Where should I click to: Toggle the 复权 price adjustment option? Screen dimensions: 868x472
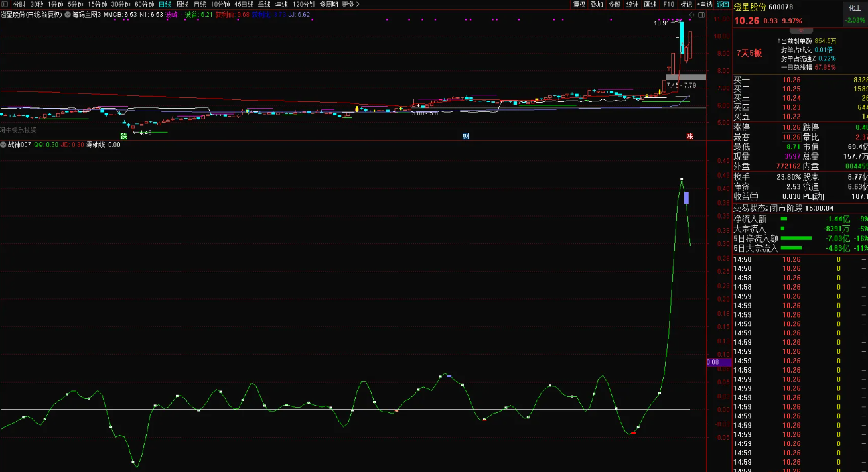coord(579,4)
